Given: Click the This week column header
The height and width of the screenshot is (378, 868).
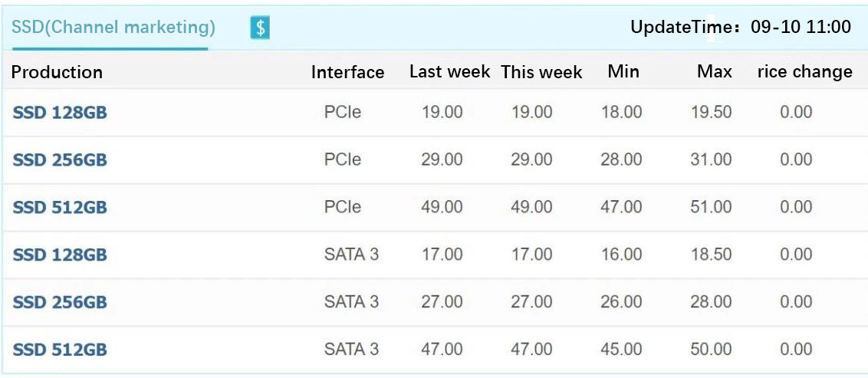Looking at the screenshot, I should pyautogui.click(x=541, y=72).
